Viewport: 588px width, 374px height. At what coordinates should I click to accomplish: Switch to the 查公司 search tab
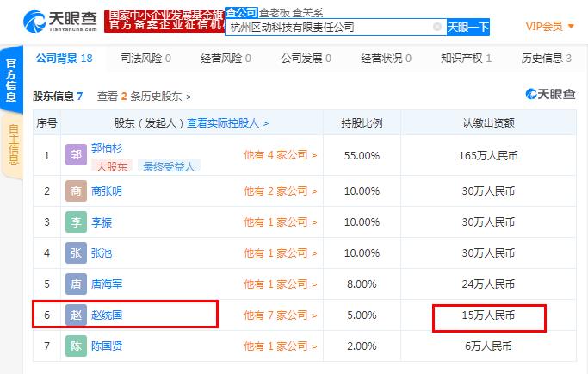(242, 12)
